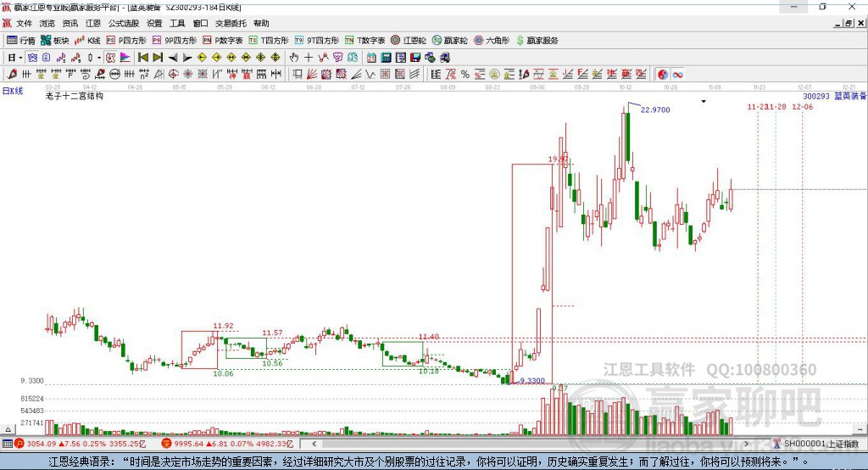The image size is (868, 470).
Task: Click the black right-arrow scroll icon
Action: (x=187, y=58)
